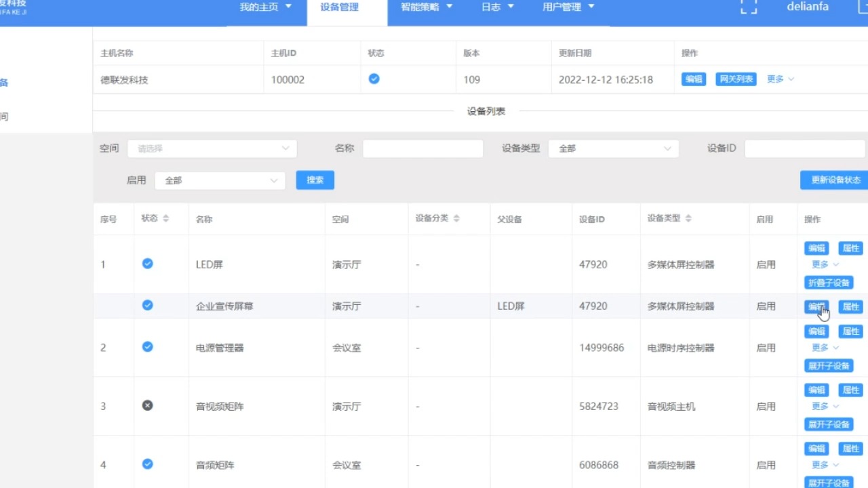Viewport: 868px width, 488px height.
Task: Click 音视频主机 device type cell
Action: tap(671, 407)
